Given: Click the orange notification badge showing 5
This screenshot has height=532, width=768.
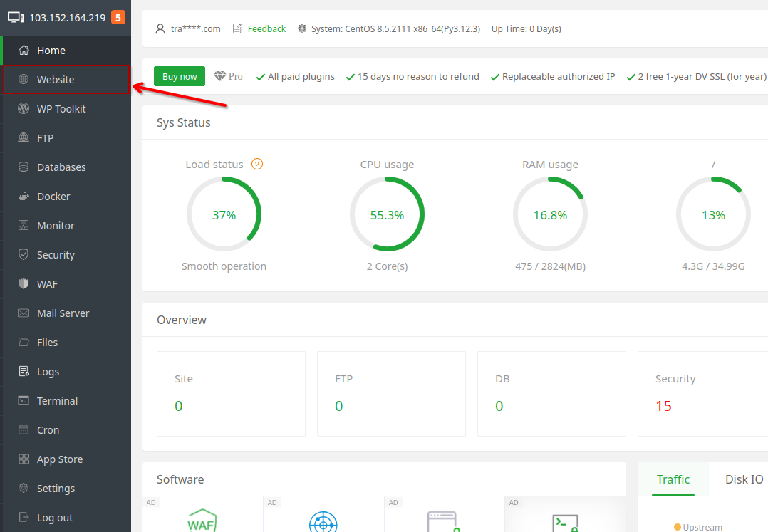Looking at the screenshot, I should pos(118,18).
